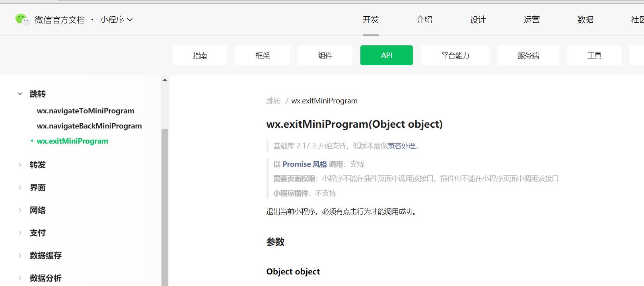The width and height of the screenshot is (644, 286).
Task: Switch to the 数据 top tab
Action: coord(585,19)
